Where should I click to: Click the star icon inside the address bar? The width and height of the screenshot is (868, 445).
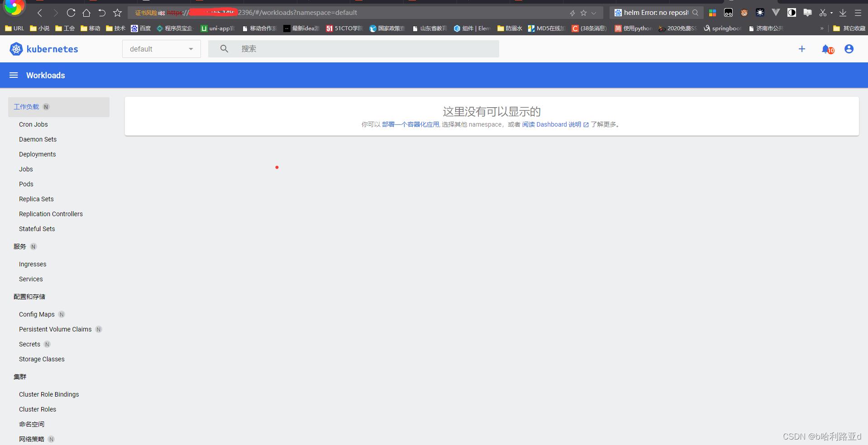point(583,13)
